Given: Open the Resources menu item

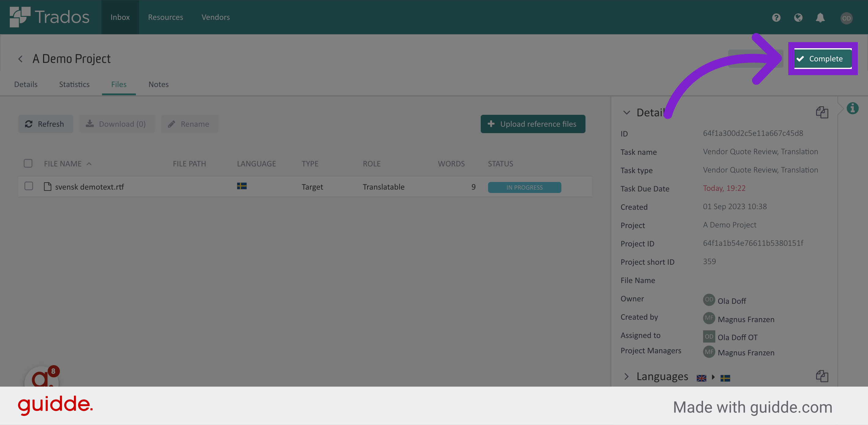Looking at the screenshot, I should [166, 17].
